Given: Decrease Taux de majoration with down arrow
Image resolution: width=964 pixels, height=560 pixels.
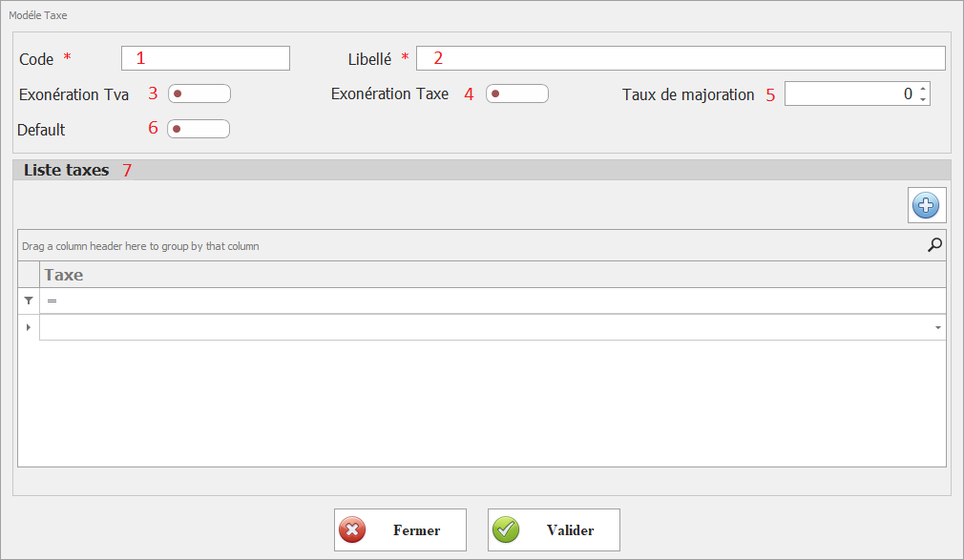Looking at the screenshot, I should [x=922, y=99].
